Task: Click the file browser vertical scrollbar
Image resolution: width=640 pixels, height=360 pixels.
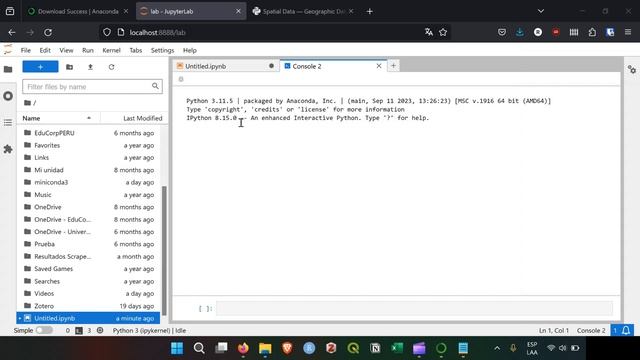Action: [164, 250]
